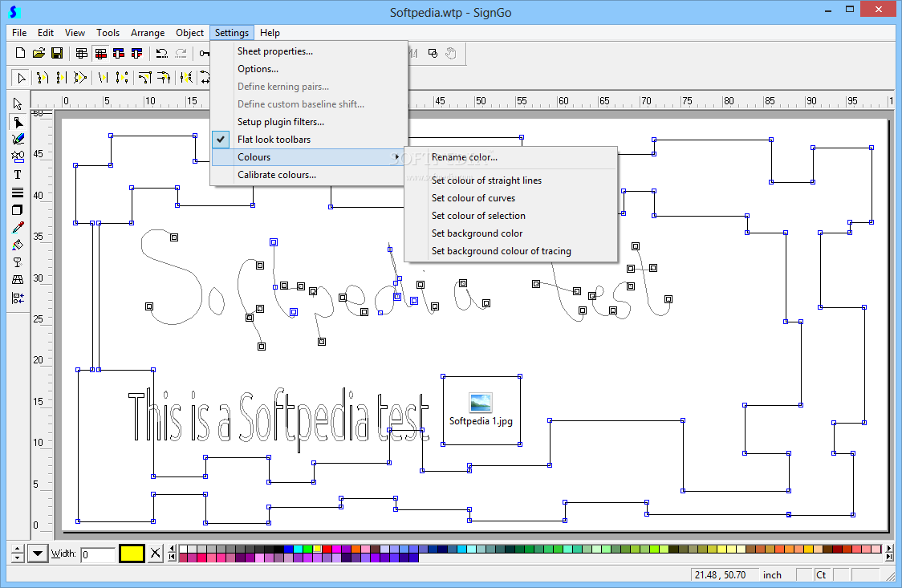Select the perspective grid tool in the toolbox

pyautogui.click(x=18, y=280)
